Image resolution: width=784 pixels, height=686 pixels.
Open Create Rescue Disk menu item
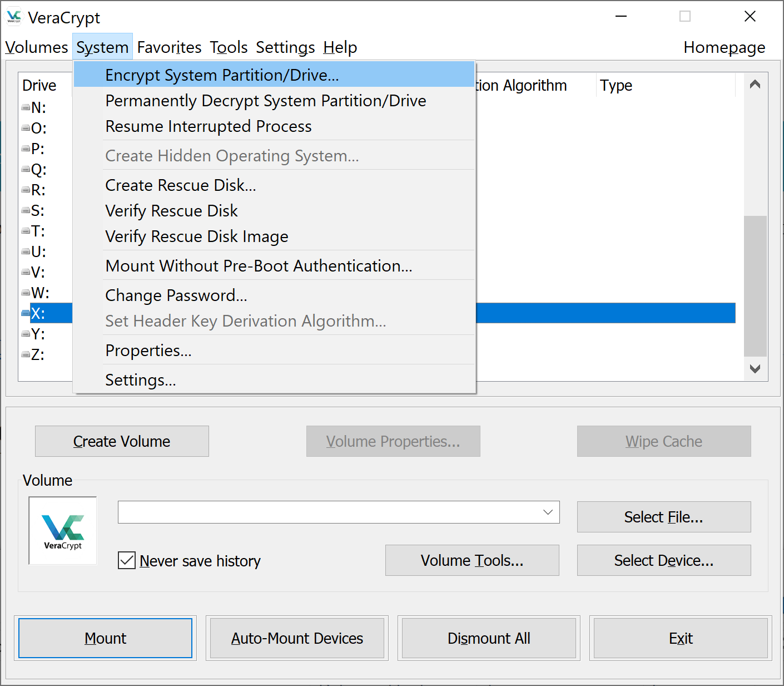[181, 185]
